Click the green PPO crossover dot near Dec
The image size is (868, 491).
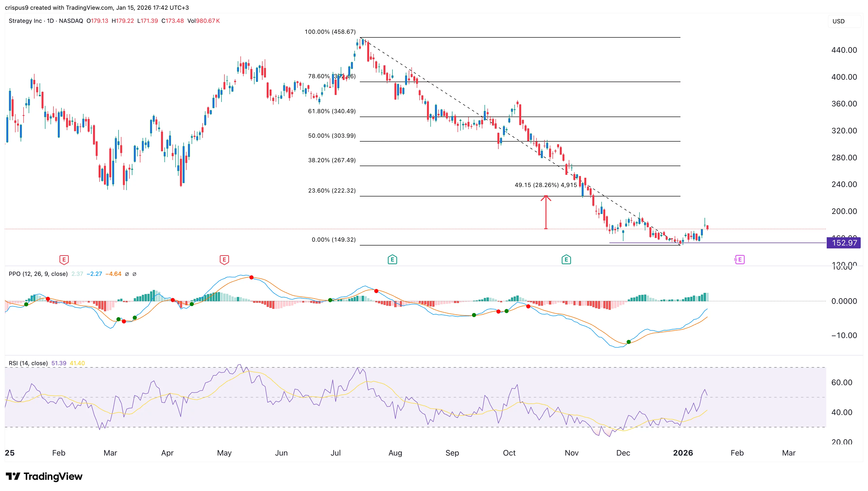point(629,342)
